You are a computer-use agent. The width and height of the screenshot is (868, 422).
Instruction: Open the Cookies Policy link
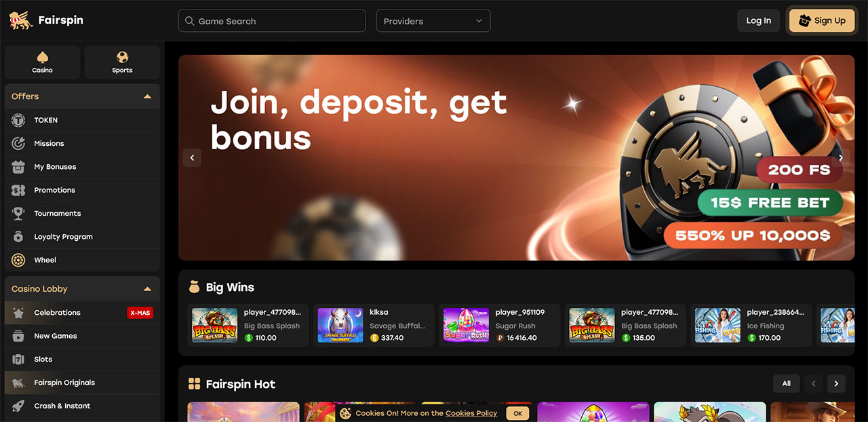click(x=471, y=413)
